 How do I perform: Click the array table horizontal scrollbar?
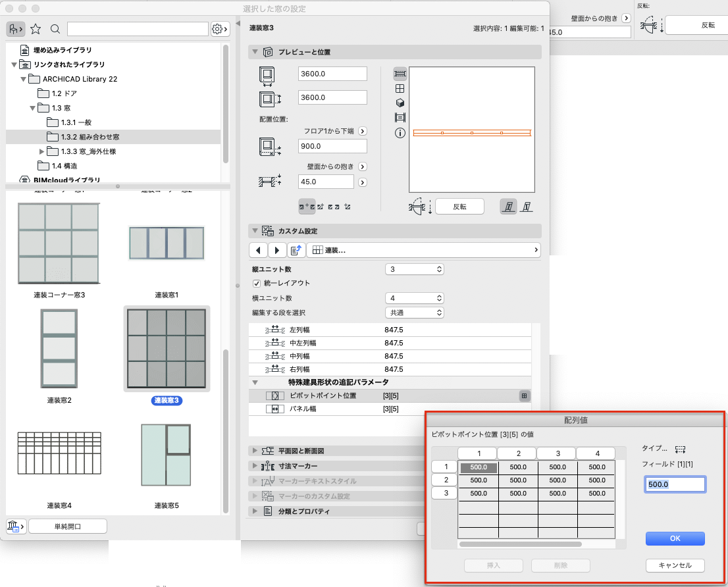[x=520, y=544]
